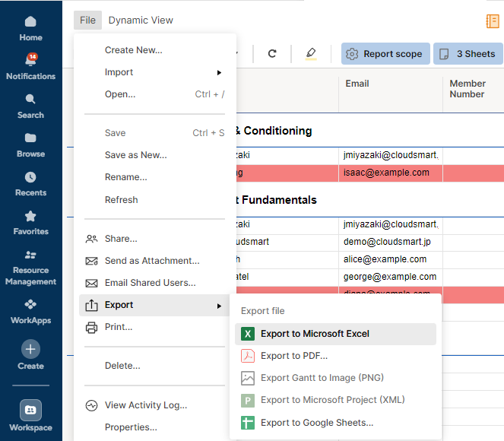Select the highlight changes pen icon
Screen dimensions: 504x441
coord(311,54)
